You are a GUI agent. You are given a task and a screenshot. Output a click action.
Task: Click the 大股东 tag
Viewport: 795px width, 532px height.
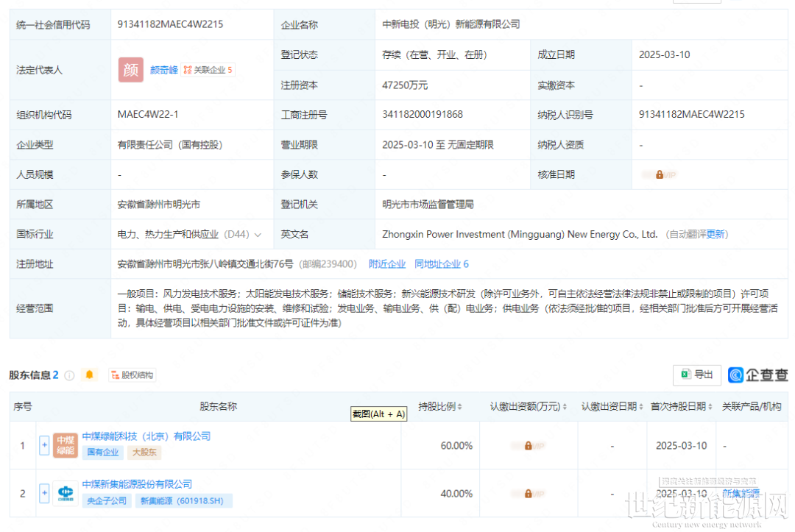pos(144,452)
